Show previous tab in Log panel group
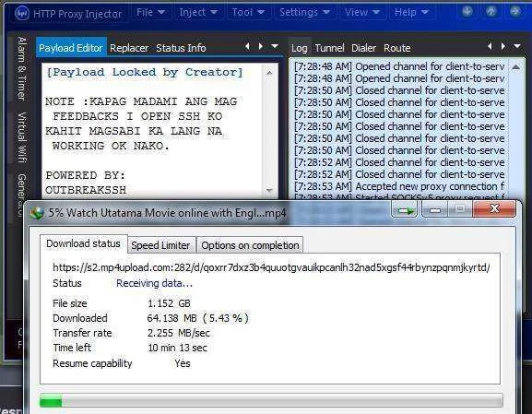 pos(490,46)
